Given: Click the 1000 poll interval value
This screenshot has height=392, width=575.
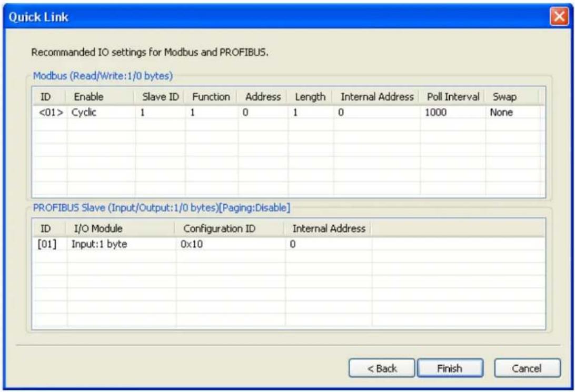Looking at the screenshot, I should 435,112.
